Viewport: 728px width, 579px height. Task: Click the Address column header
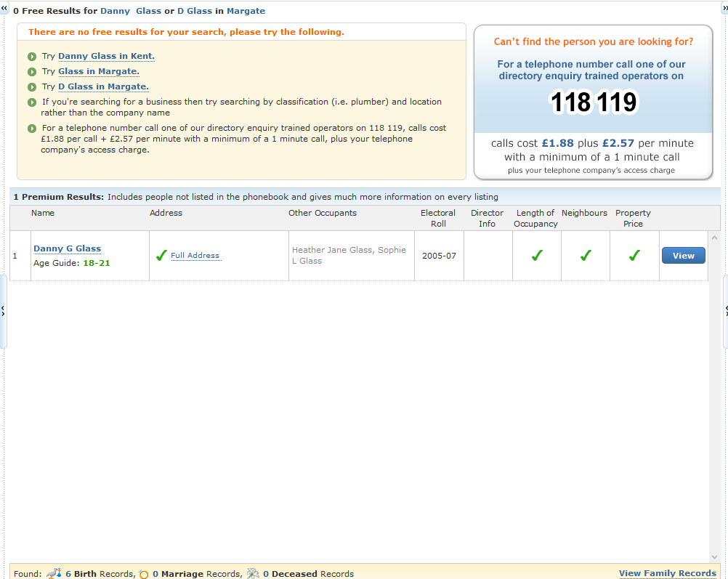pyautogui.click(x=166, y=213)
